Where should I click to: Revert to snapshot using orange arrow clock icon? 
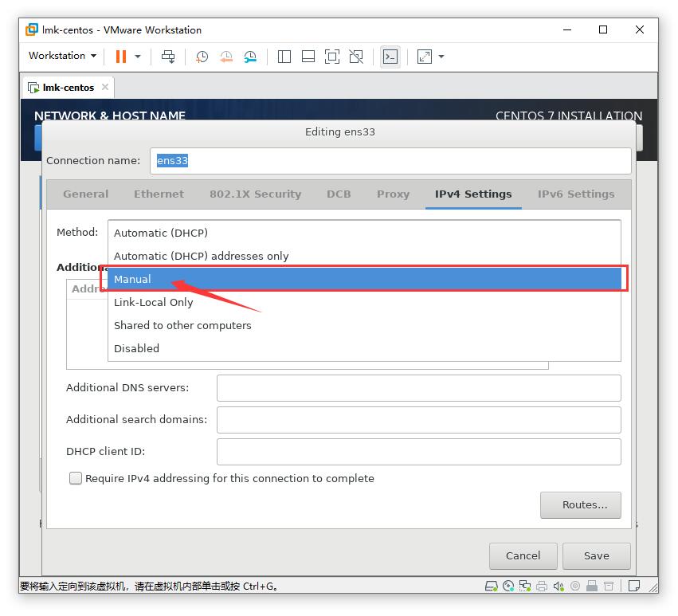225,57
